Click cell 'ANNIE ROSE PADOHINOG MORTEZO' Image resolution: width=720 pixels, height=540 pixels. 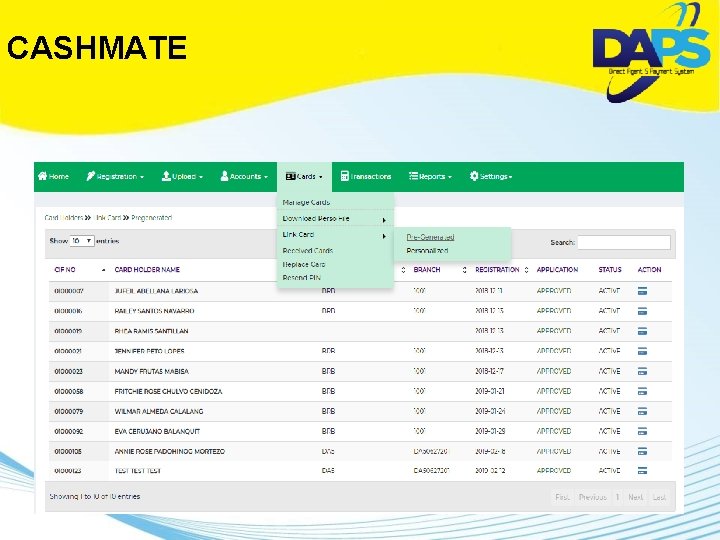[x=169, y=451]
